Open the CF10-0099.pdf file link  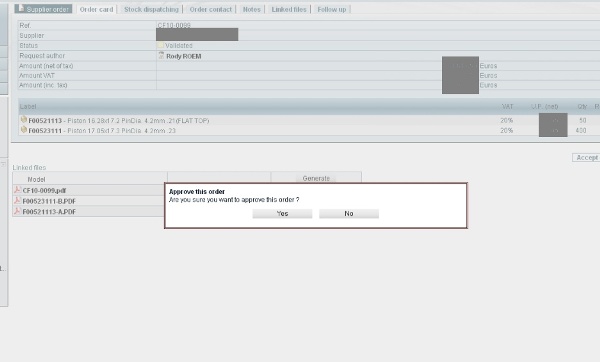(44, 190)
